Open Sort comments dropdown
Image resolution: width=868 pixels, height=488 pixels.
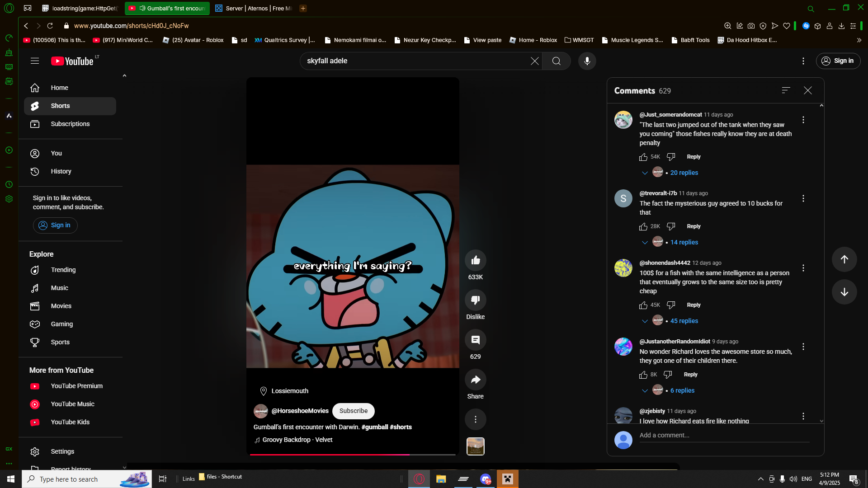786,91
